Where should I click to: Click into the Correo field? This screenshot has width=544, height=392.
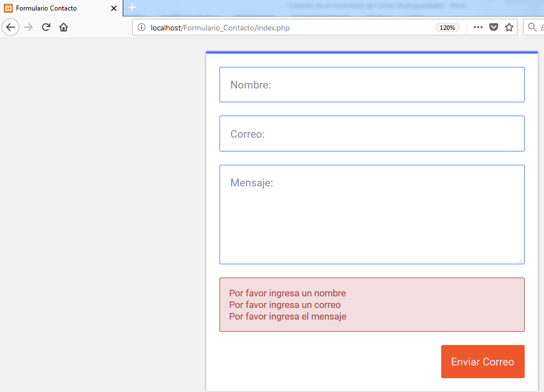click(372, 134)
